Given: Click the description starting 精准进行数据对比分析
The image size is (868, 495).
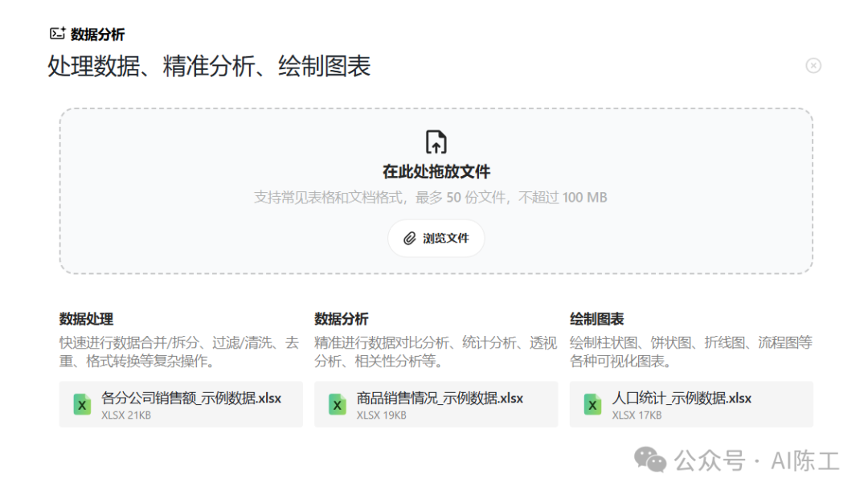Looking at the screenshot, I should [436, 352].
